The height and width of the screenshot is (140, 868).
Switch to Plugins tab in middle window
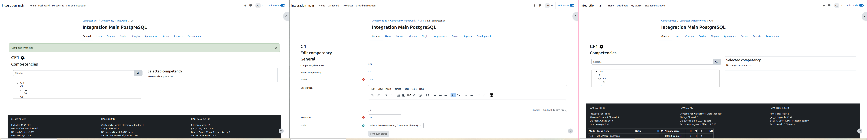pyautogui.click(x=425, y=36)
